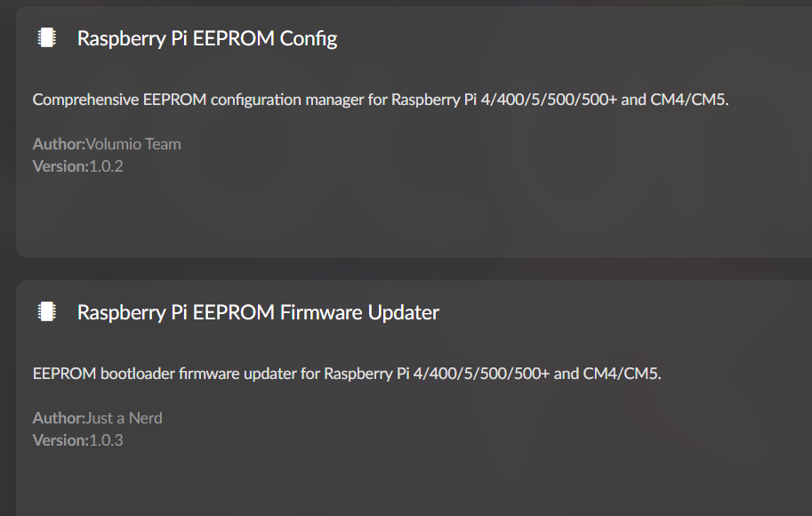Screen dimensions: 812x516
Task: Click chip icon beside EEPROM Firmware Updater
Action: 46,311
